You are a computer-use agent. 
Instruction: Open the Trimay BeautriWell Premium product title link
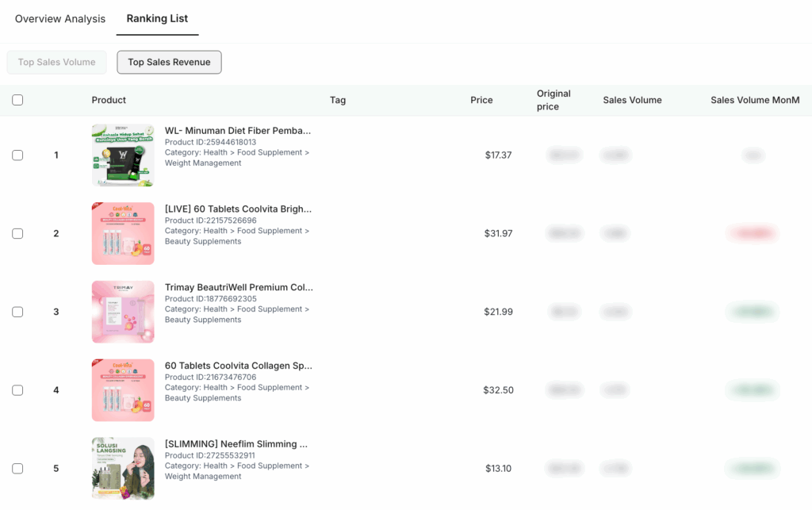(x=239, y=287)
